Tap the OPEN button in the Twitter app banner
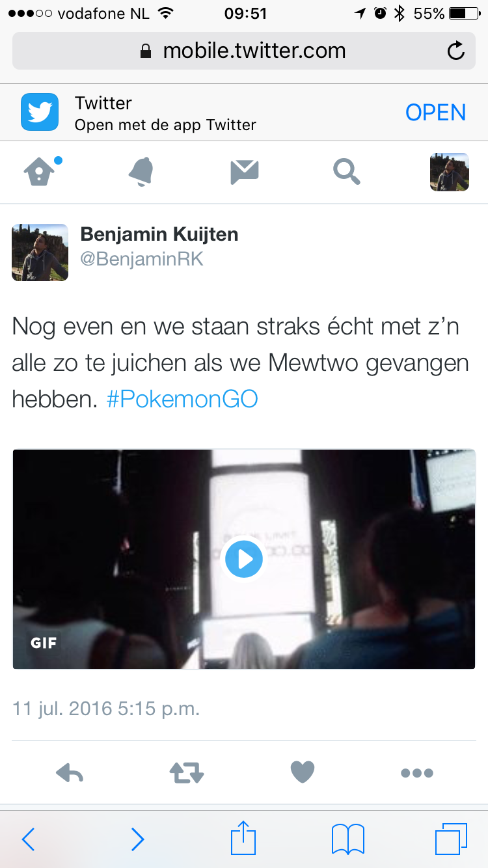This screenshot has height=868, width=488. coord(435,113)
